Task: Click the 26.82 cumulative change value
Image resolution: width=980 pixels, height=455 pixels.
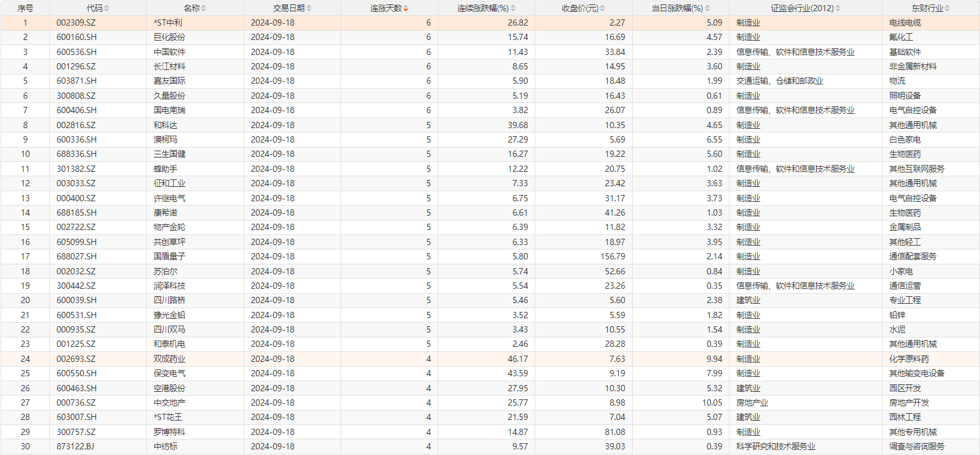Action: click(518, 22)
